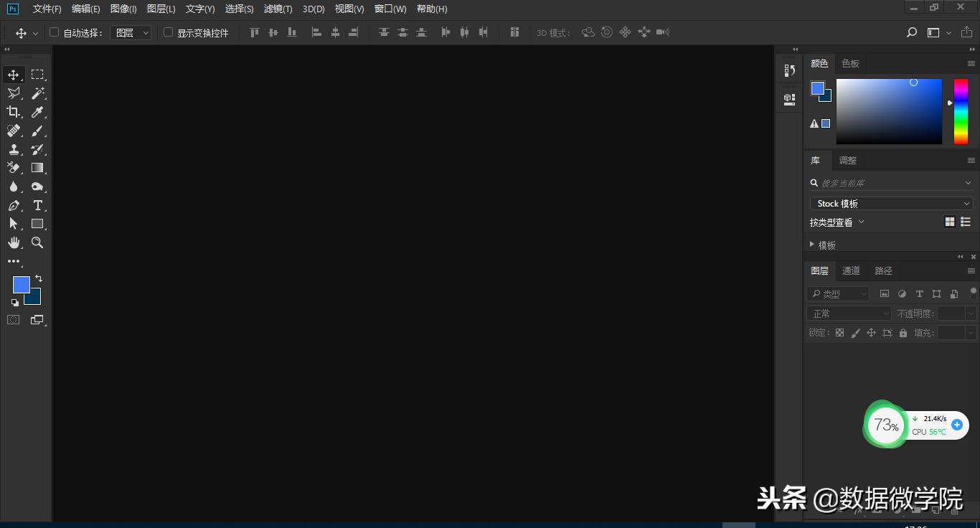
Task: Open the search magnifier in options bar
Action: 912,32
